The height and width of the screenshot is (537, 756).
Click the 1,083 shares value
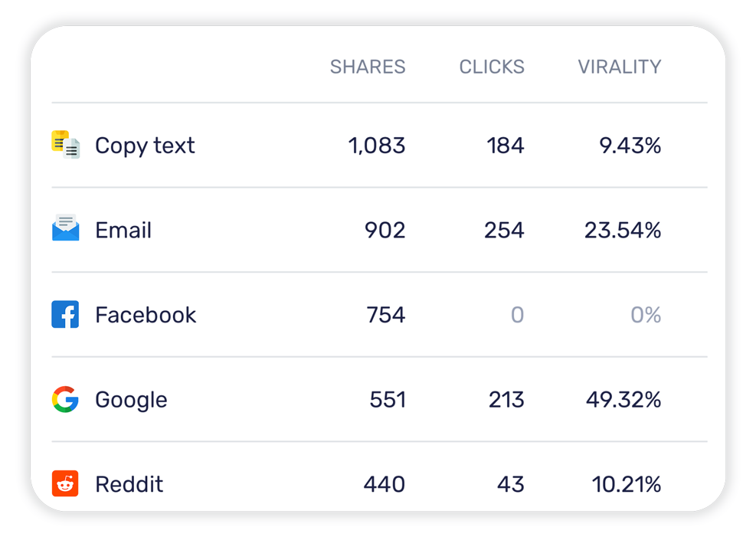(x=377, y=146)
